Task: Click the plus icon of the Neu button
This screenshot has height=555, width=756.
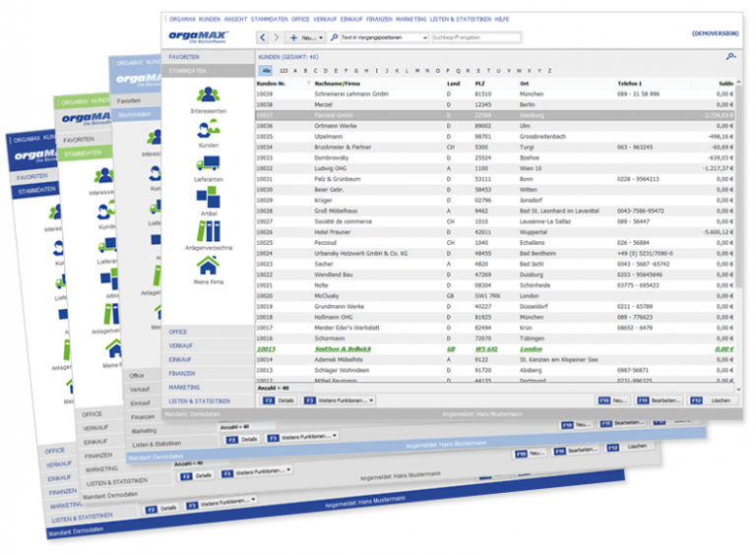Action: [293, 37]
